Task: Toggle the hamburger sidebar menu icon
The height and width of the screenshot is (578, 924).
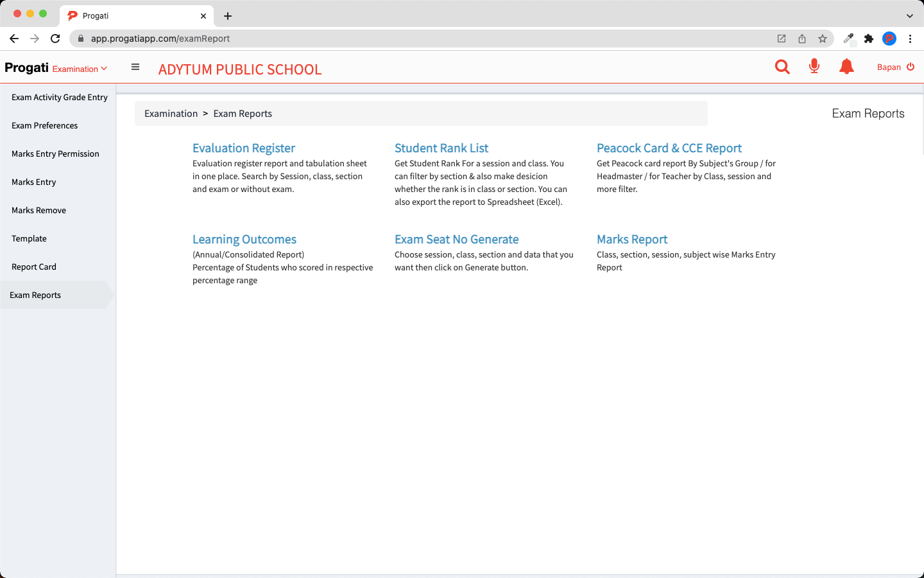Action: click(135, 67)
